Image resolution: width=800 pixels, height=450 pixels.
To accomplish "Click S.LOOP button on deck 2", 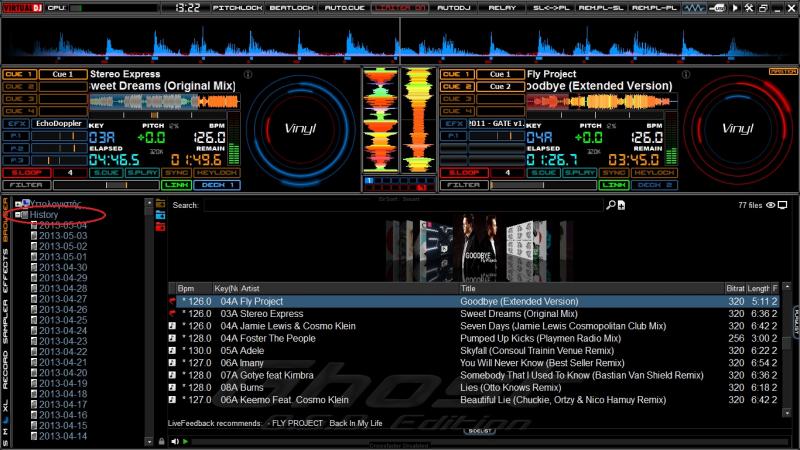I will coord(463,172).
